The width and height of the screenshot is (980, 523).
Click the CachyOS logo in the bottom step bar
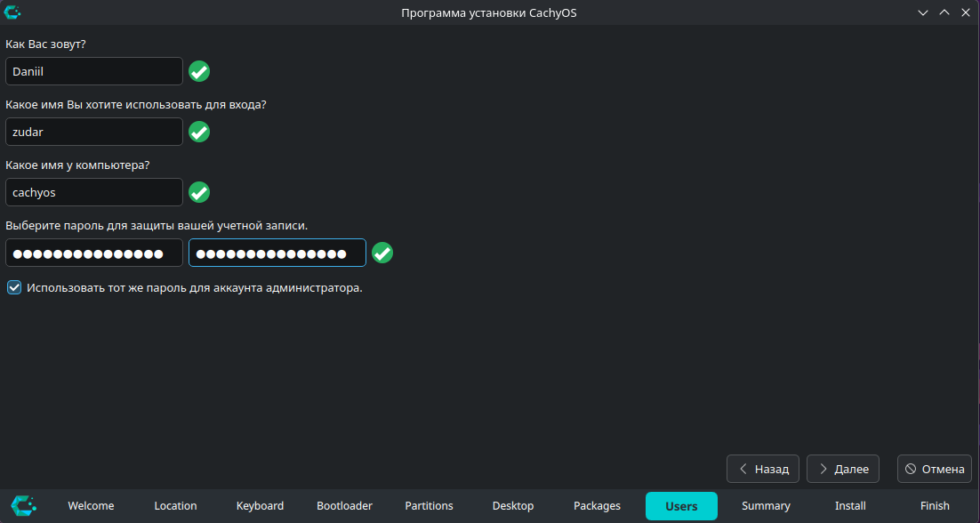24,505
